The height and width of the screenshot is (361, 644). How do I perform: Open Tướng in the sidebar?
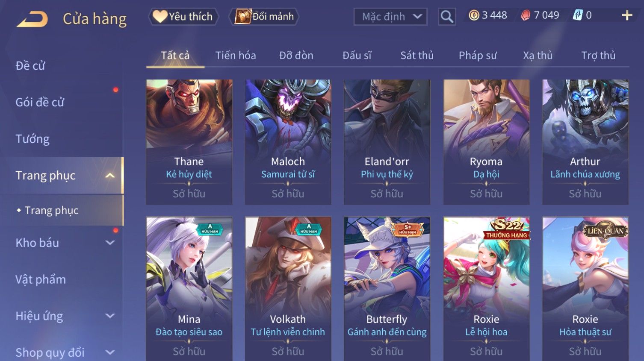[x=32, y=139]
